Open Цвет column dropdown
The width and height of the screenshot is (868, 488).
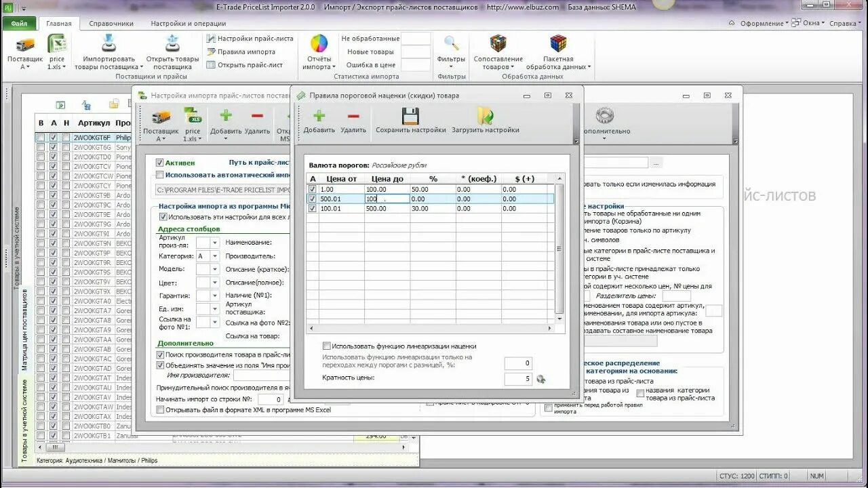pos(215,283)
